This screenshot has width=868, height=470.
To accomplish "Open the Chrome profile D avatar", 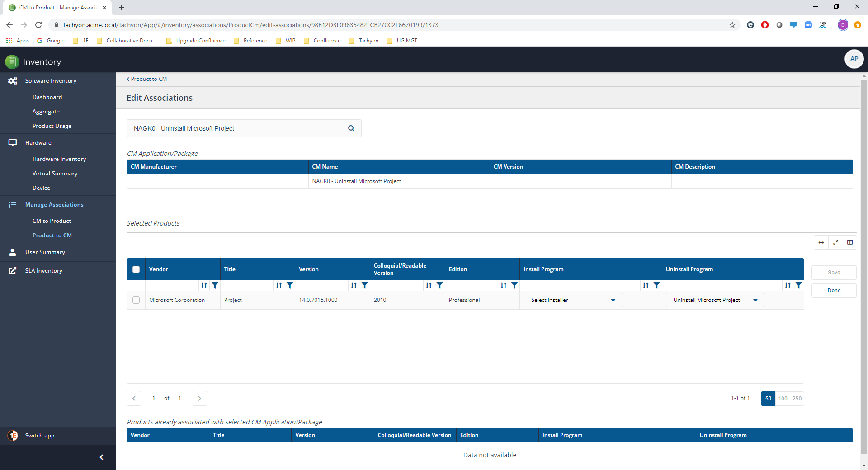I will pyautogui.click(x=843, y=25).
